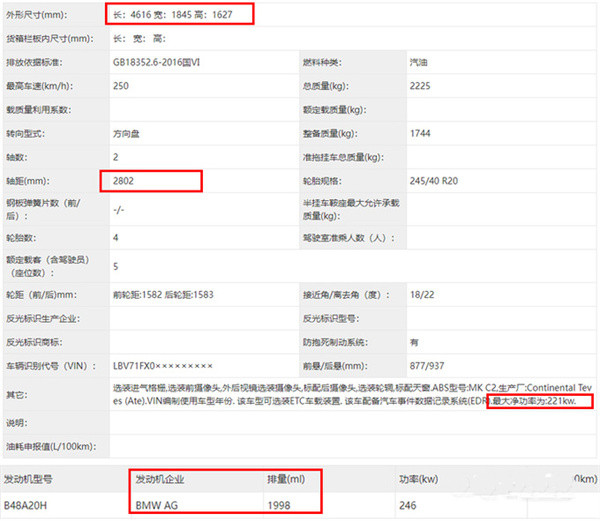Click the engine power value 246
The width and height of the screenshot is (600, 521).
[407, 505]
